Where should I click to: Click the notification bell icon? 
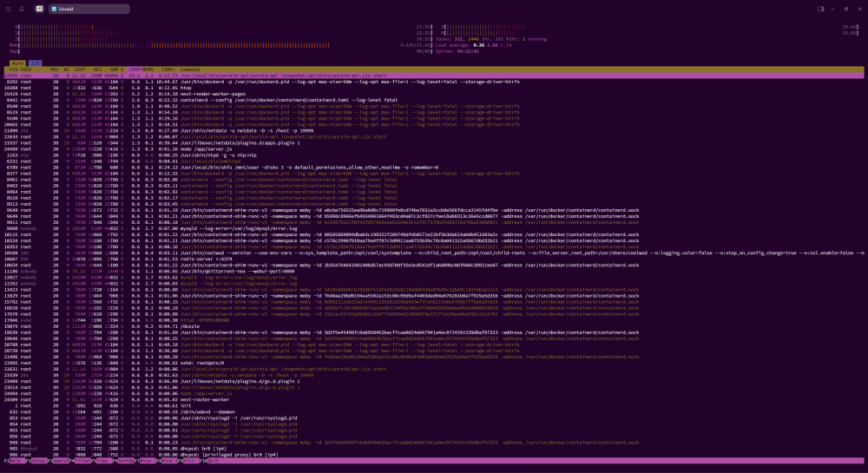click(22, 9)
